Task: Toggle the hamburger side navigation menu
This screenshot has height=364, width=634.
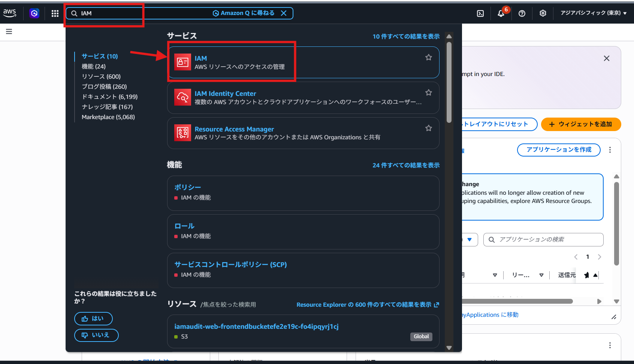Action: (9, 31)
